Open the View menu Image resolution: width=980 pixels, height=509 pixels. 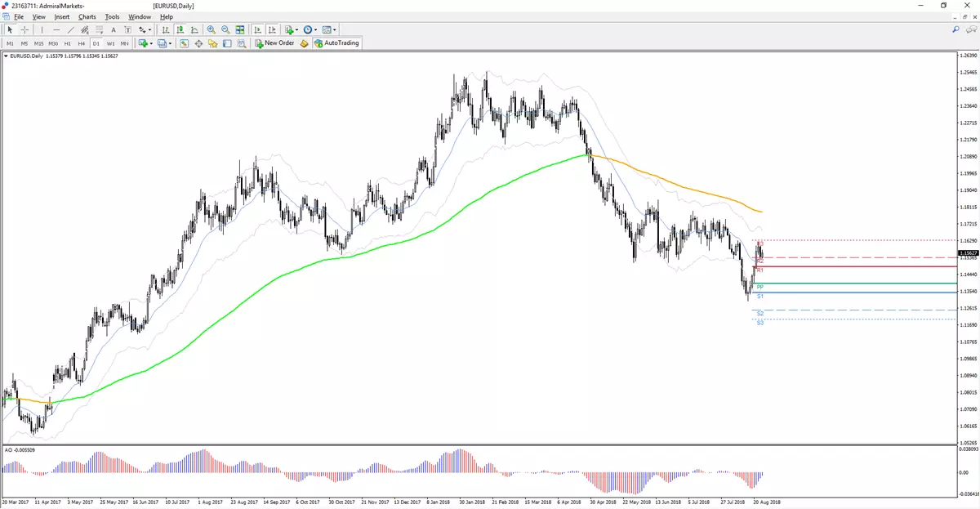pyautogui.click(x=38, y=16)
